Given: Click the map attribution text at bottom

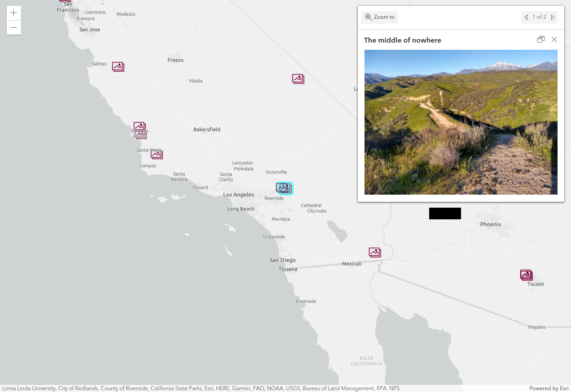Looking at the screenshot, I should pos(201,388).
